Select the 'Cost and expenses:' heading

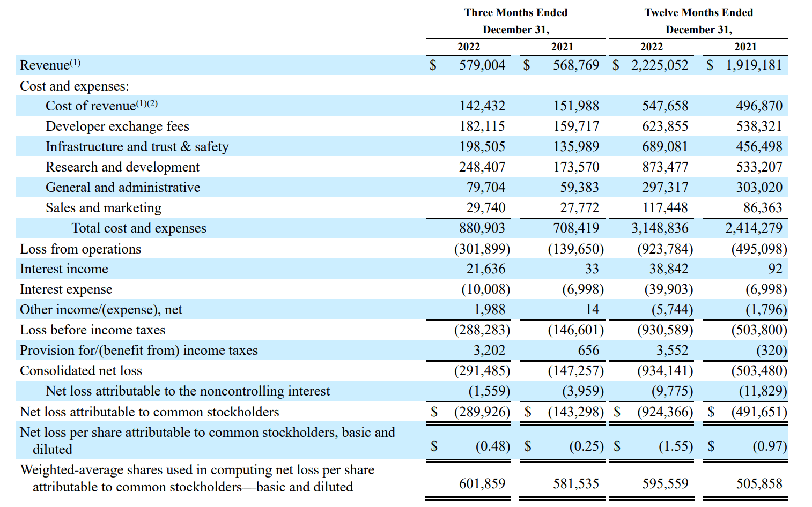point(75,86)
